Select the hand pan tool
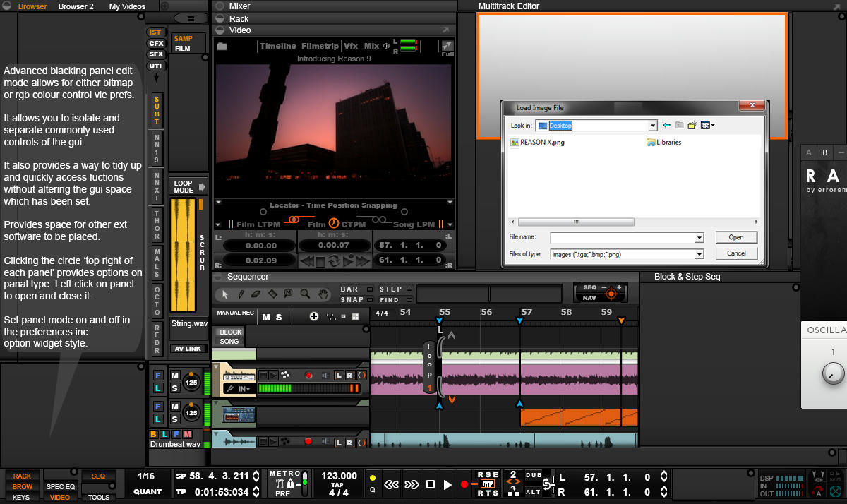This screenshot has width=847, height=504. click(323, 294)
